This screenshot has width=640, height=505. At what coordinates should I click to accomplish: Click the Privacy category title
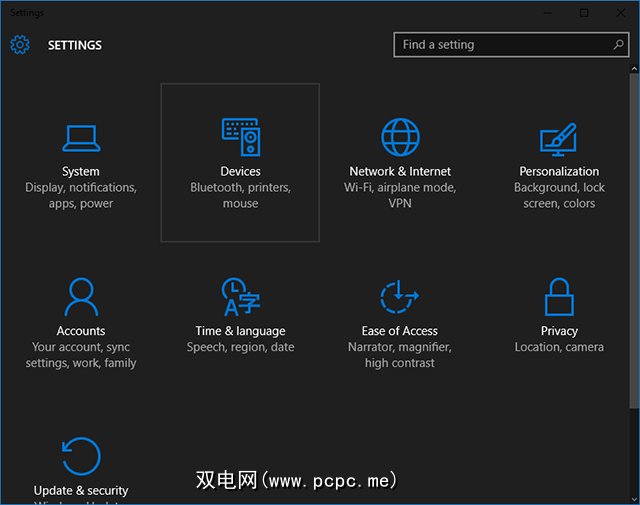pyautogui.click(x=559, y=331)
